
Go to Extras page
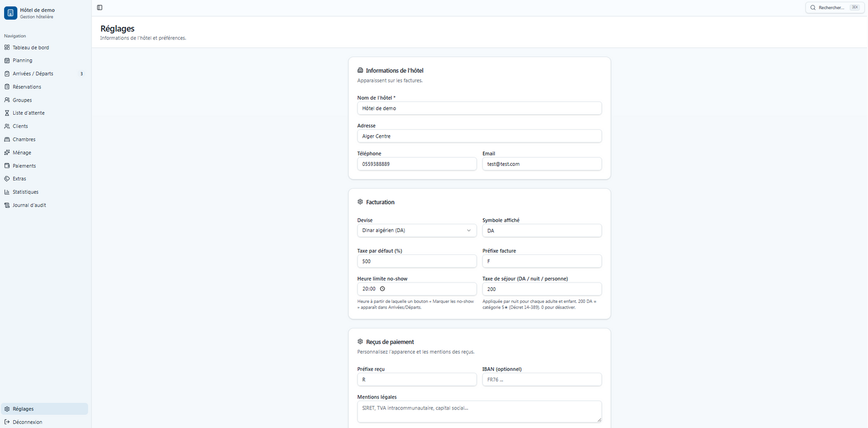(x=45, y=179)
